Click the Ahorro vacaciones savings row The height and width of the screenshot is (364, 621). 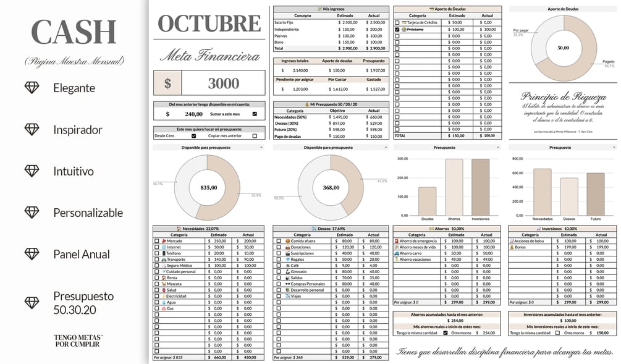pyautogui.click(x=447, y=260)
